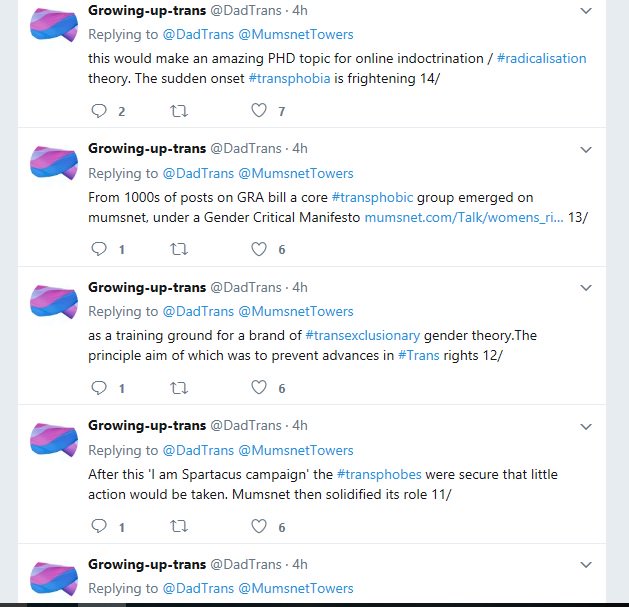Expand options for the Spartacus campaign tweet
Screen dimensions: 629x607
[586, 427]
